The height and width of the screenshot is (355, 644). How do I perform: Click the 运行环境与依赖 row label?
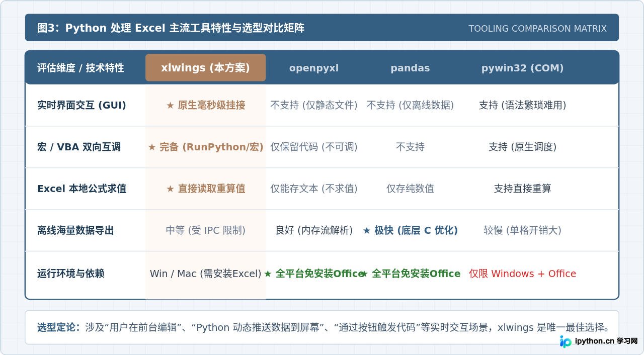71,274
